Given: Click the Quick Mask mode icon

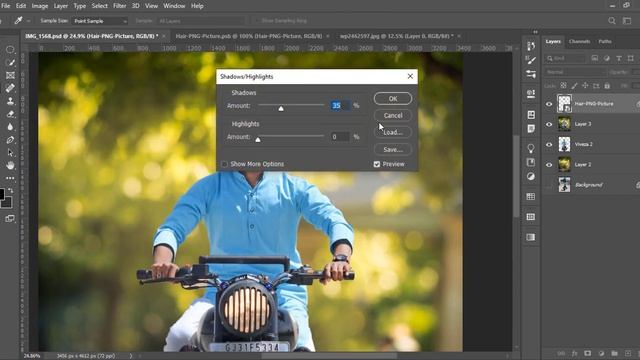Looking at the screenshot, I should [10, 219].
